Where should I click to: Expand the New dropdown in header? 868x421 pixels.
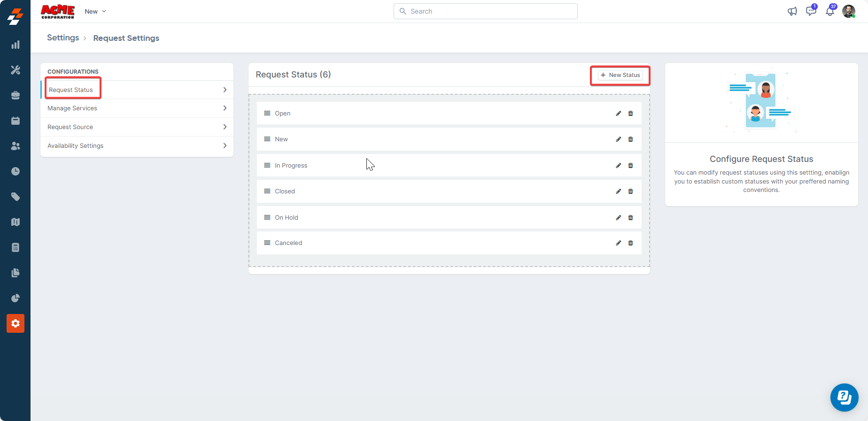pos(95,12)
